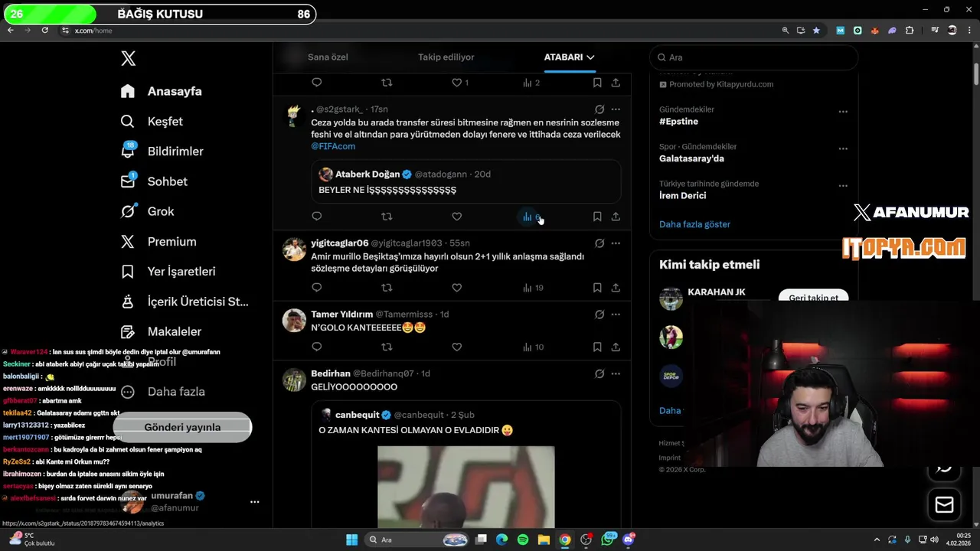Repost yigitcaglar06 tweet
The height and width of the screenshot is (551, 980).
coord(387,288)
